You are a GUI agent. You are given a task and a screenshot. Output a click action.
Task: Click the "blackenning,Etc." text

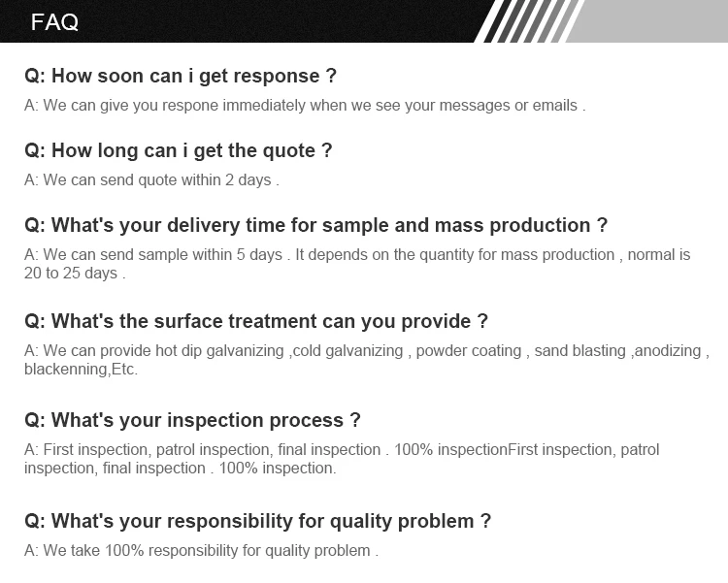tap(82, 369)
